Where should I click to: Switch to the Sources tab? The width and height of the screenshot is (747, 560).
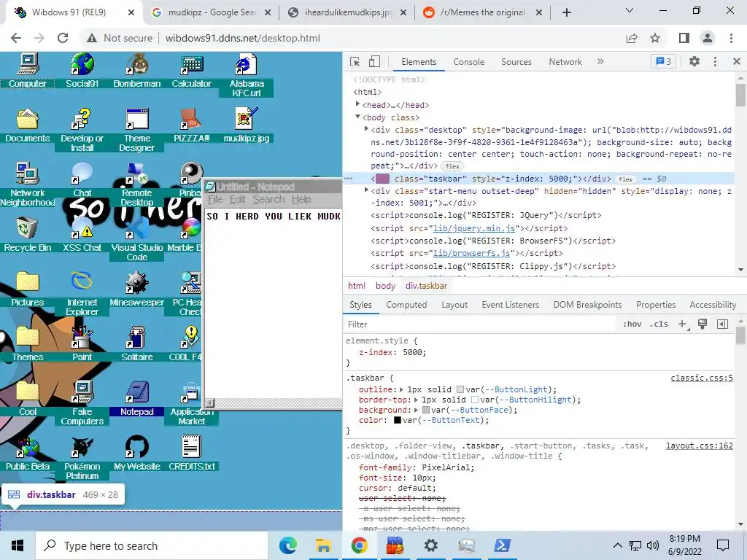point(516,61)
